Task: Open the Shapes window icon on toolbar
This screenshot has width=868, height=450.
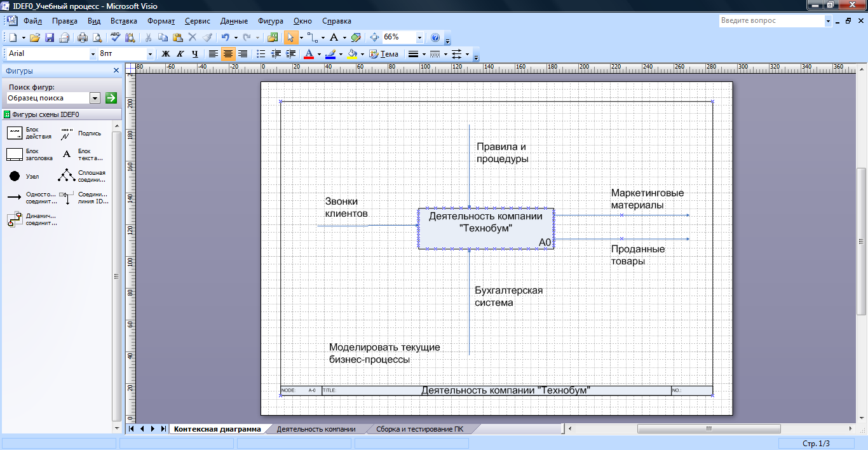Action: pos(273,37)
